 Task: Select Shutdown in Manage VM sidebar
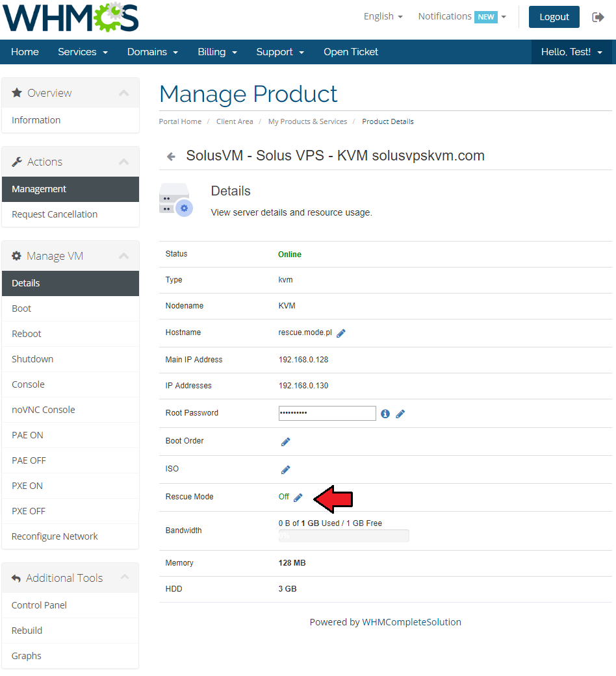pos(70,359)
